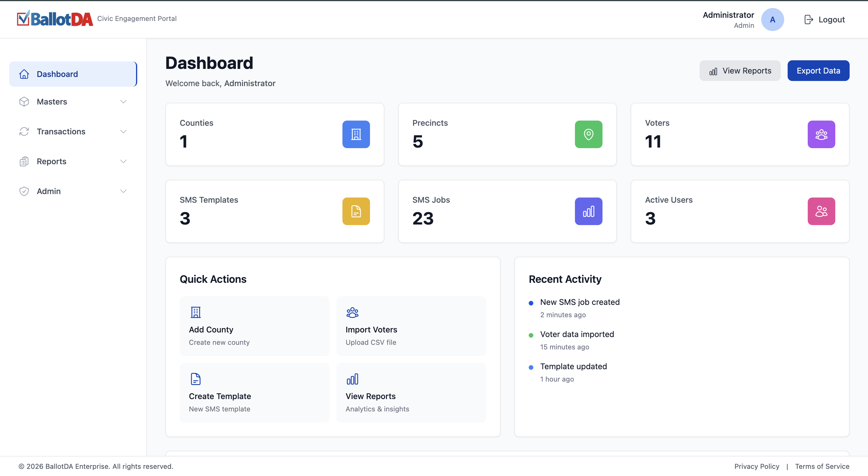The height and width of the screenshot is (476, 868).
Task: Click the blue Counties building icon
Action: coord(356,134)
